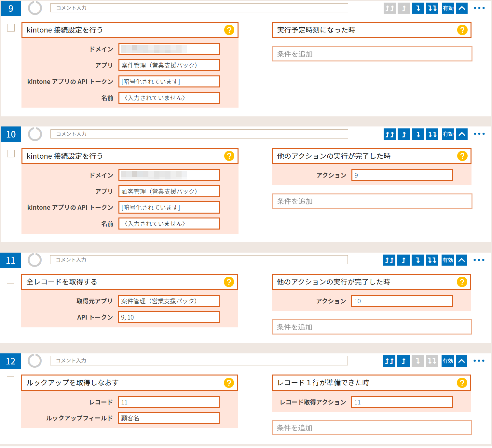Move row 10 up one position
The image size is (492, 448).
[x=404, y=134]
